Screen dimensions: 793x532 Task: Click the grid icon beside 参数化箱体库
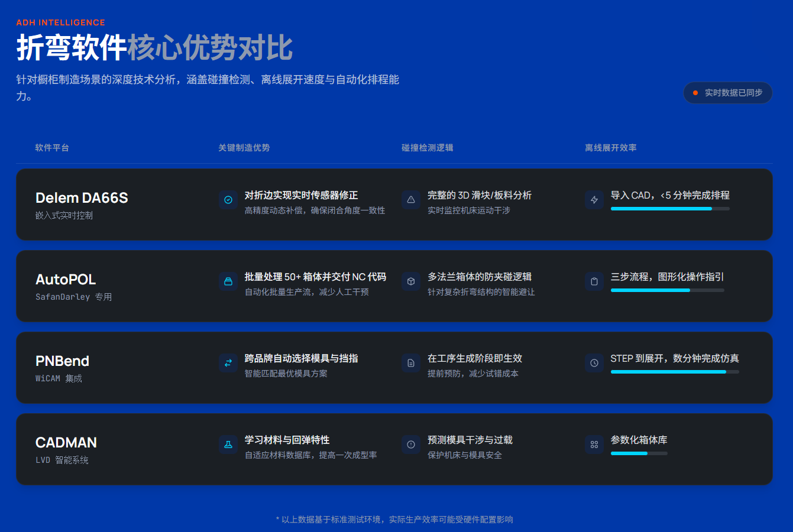tap(594, 445)
